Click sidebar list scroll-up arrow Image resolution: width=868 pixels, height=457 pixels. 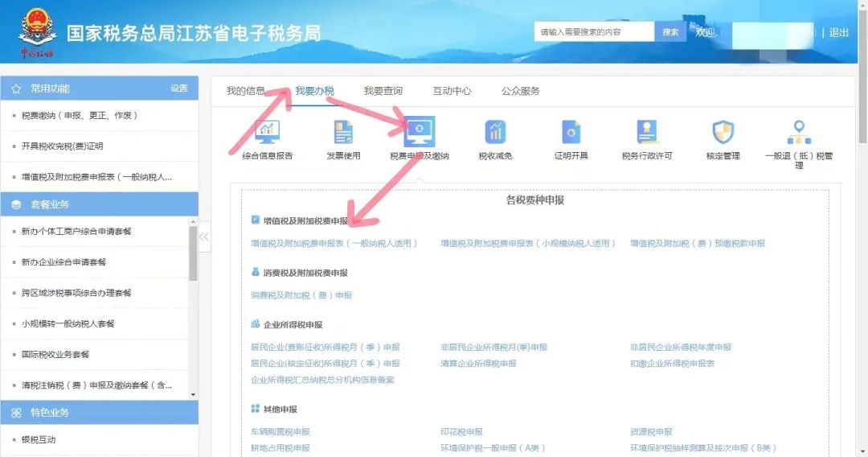(x=193, y=221)
